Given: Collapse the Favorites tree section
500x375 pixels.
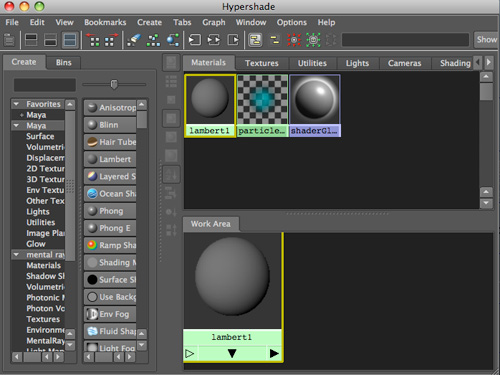Looking at the screenshot, I should click(x=16, y=104).
